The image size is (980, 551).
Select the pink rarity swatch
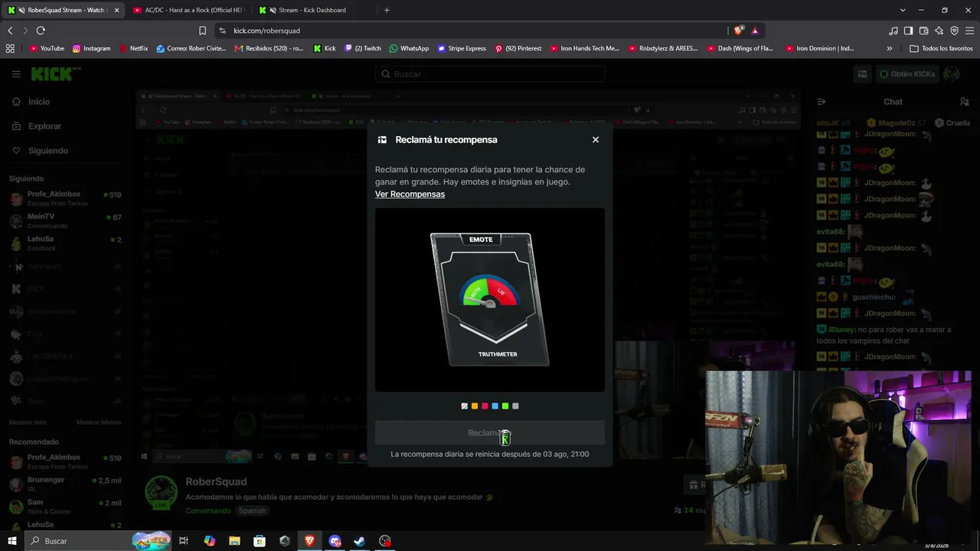tap(485, 406)
